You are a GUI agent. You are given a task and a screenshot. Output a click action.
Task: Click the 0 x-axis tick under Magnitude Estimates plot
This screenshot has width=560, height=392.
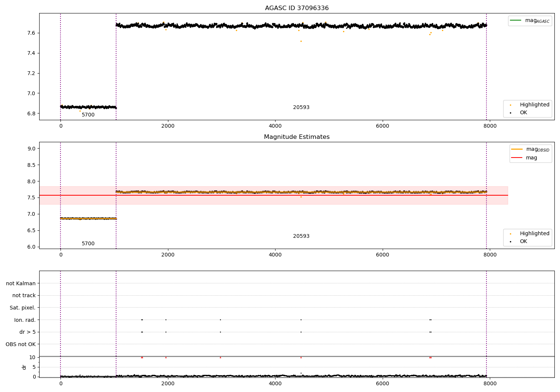click(x=60, y=255)
